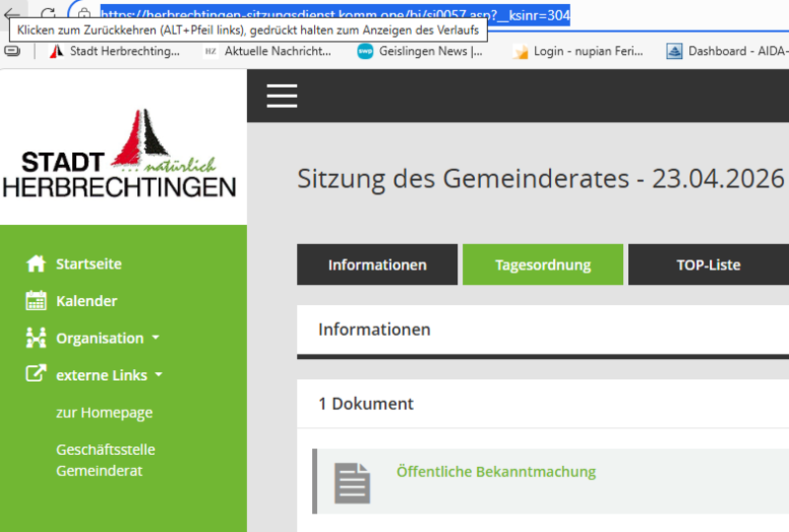Collapse the externe Links dropdown
Image resolution: width=789 pixels, height=532 pixels.
[111, 375]
